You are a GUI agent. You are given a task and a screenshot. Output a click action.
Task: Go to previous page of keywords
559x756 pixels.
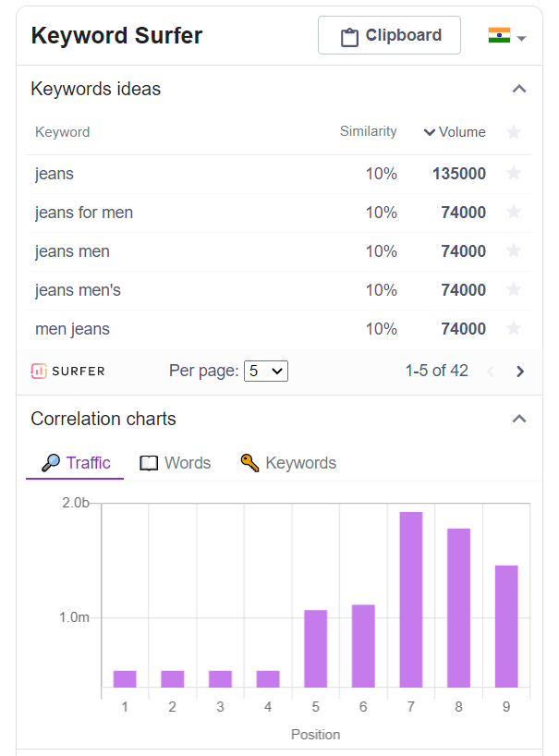491,372
